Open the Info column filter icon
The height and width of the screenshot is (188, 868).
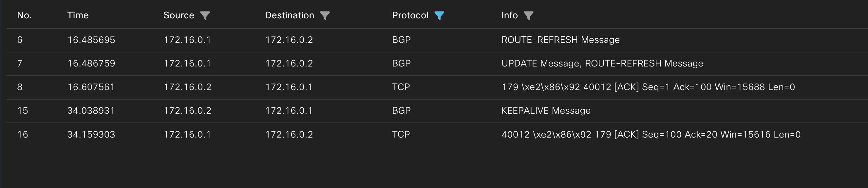click(x=529, y=15)
